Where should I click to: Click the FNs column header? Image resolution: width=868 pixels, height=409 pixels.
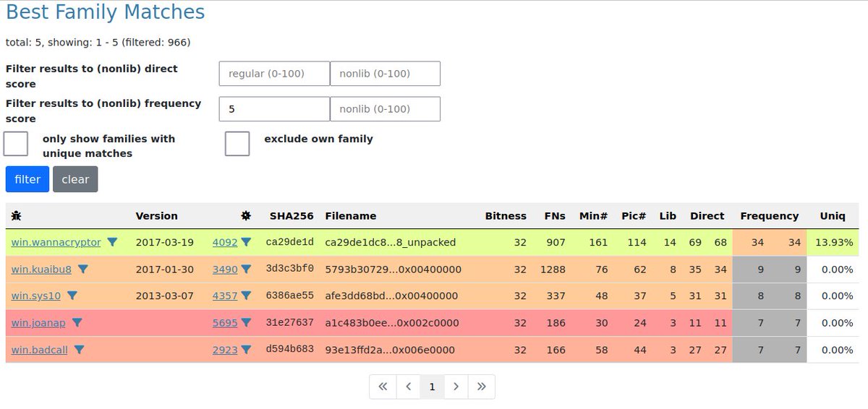point(555,215)
